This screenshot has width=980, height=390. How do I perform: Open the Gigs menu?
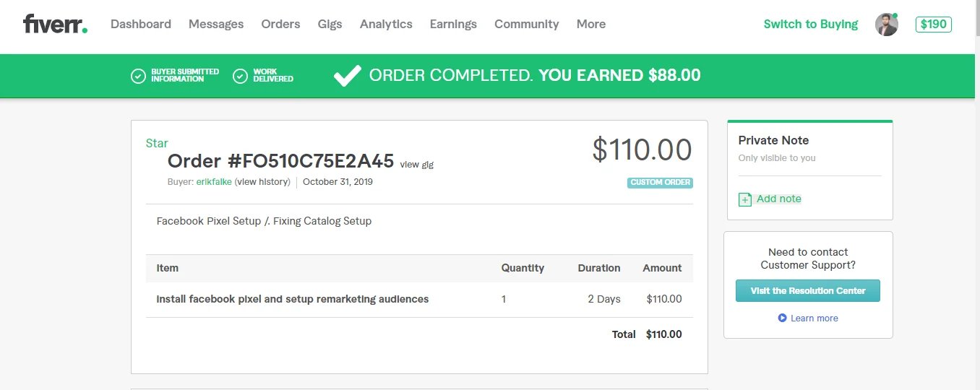[x=330, y=25]
